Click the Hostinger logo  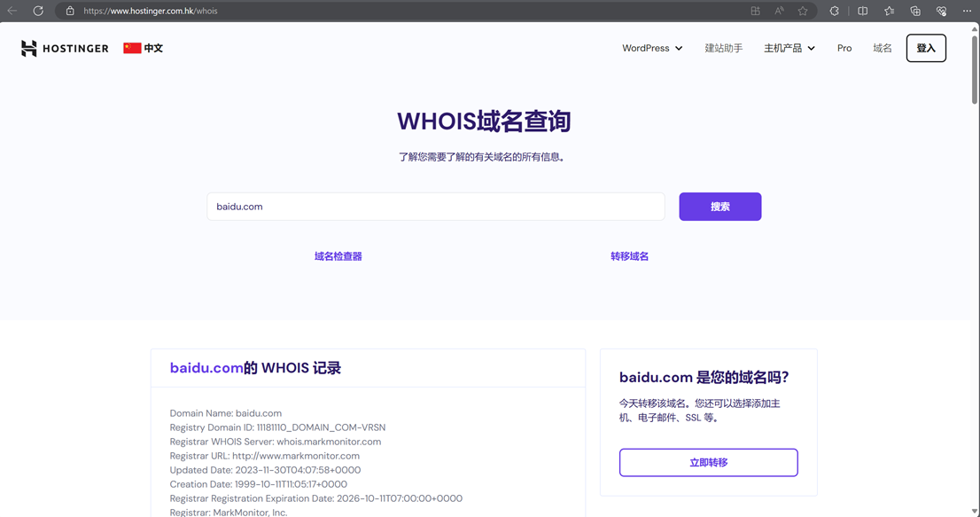65,48
